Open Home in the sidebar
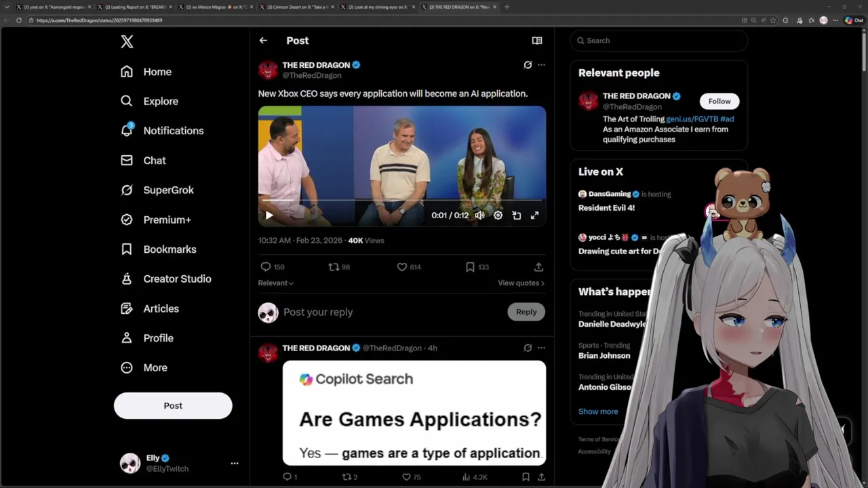Screen dimensions: 868x488 point(146,72)
